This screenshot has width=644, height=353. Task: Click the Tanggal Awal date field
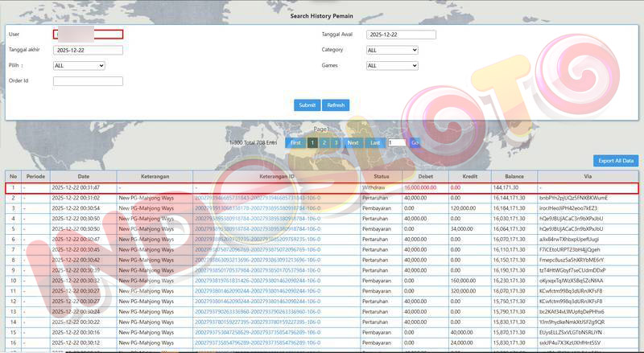pyautogui.click(x=401, y=35)
